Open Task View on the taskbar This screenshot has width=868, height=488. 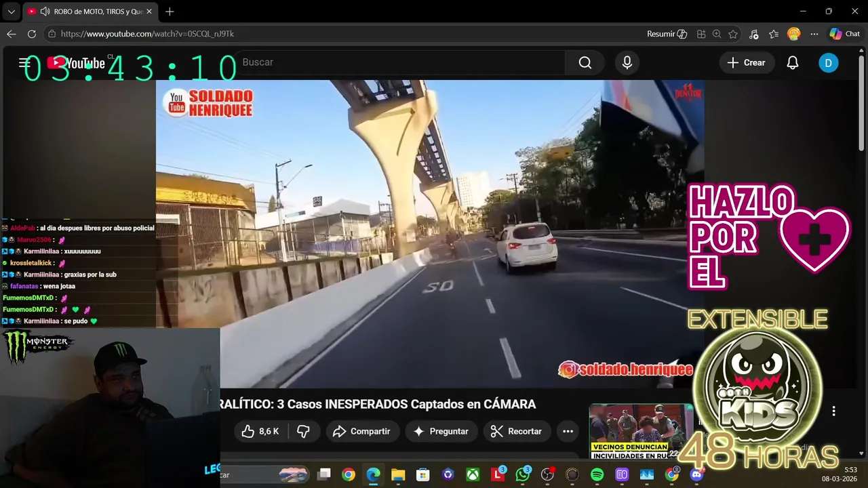[x=324, y=474]
